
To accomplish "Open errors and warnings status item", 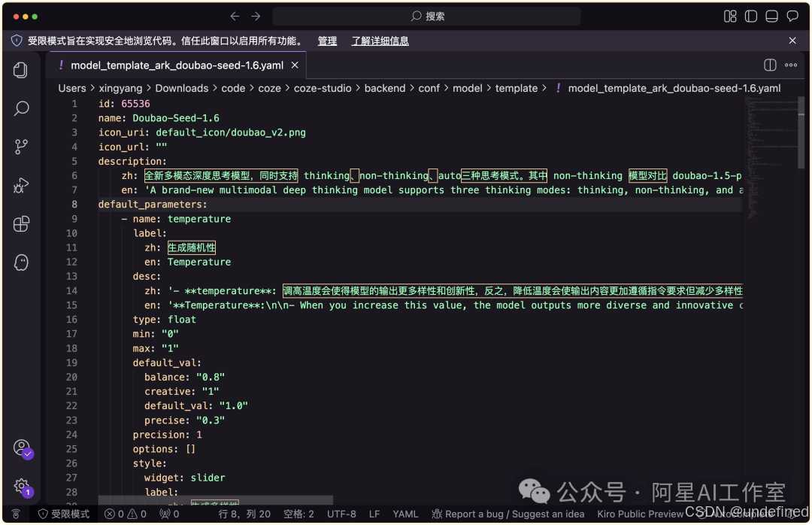I will pos(126,514).
